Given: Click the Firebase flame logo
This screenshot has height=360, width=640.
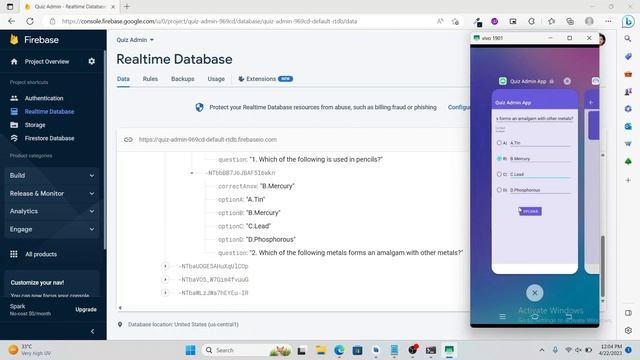Looking at the screenshot, I should [14, 39].
